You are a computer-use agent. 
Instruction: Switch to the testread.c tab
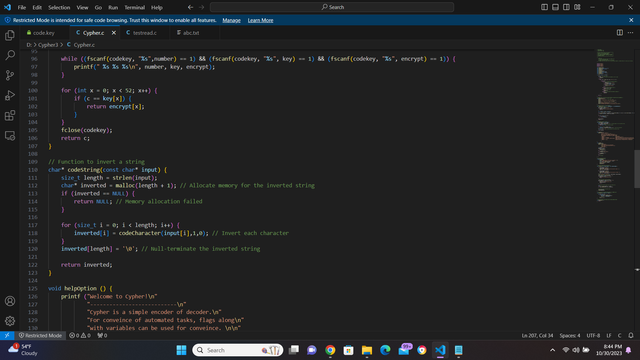tap(144, 33)
